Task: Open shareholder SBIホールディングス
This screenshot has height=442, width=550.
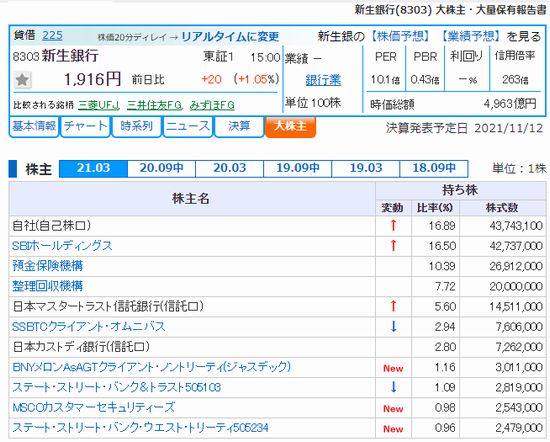Action: pyautogui.click(x=62, y=246)
